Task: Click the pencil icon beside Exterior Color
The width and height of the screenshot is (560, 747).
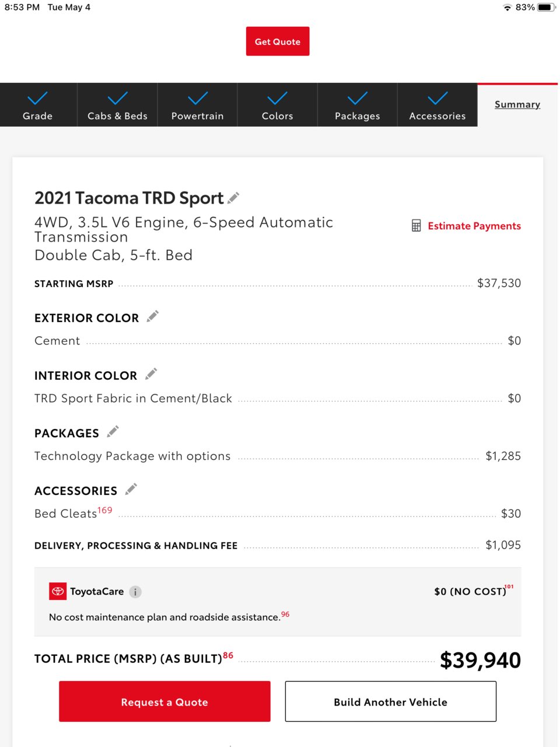Action: pos(152,317)
